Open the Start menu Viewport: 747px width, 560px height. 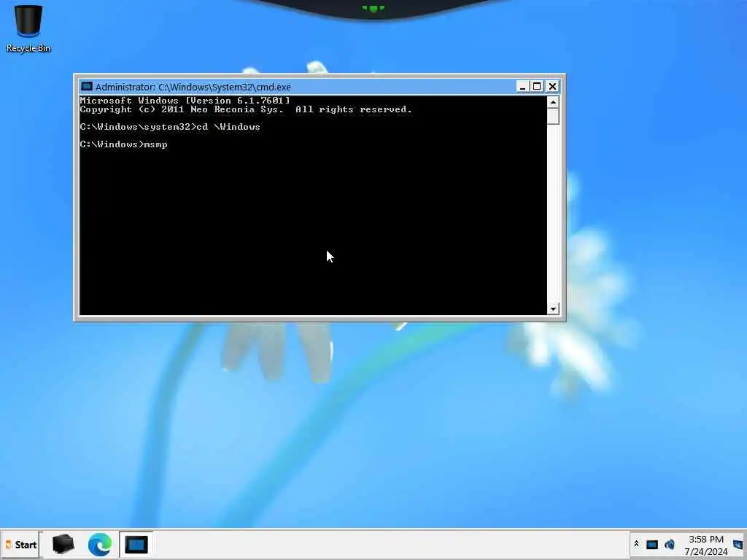[x=20, y=544]
